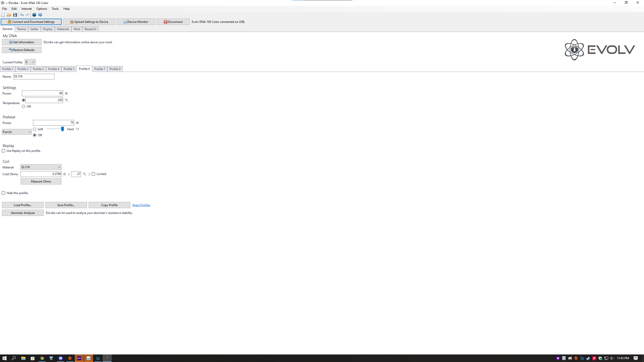644x362 pixels.
Task: Open the Tools menu
Action: [55, 9]
